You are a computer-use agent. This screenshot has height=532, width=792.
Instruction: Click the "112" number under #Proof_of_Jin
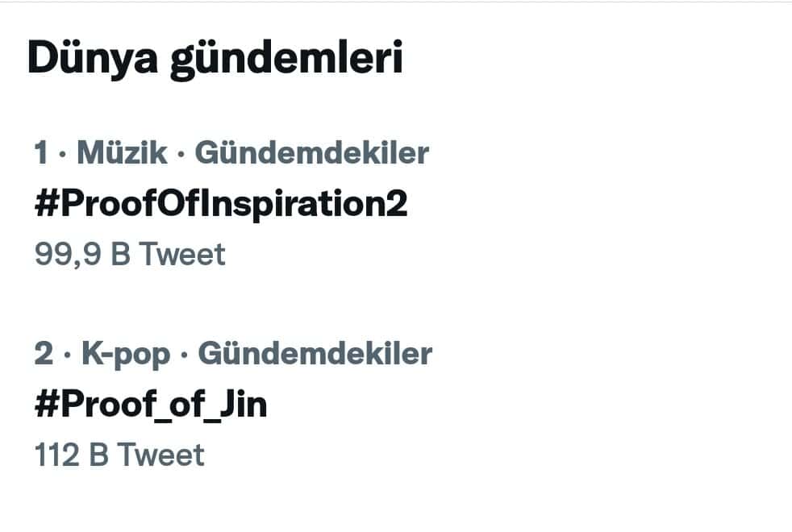[56, 455]
